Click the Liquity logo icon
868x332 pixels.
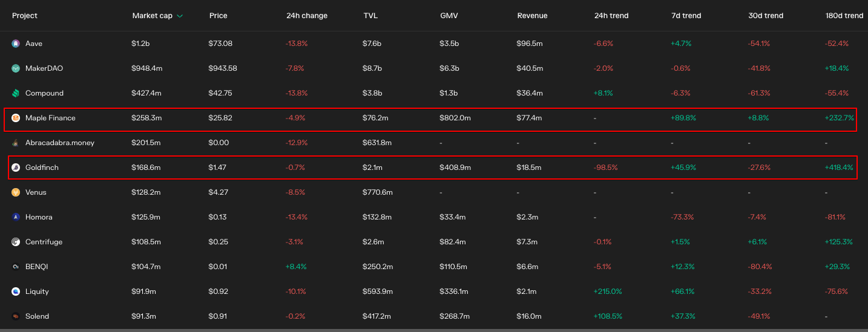[x=16, y=291]
